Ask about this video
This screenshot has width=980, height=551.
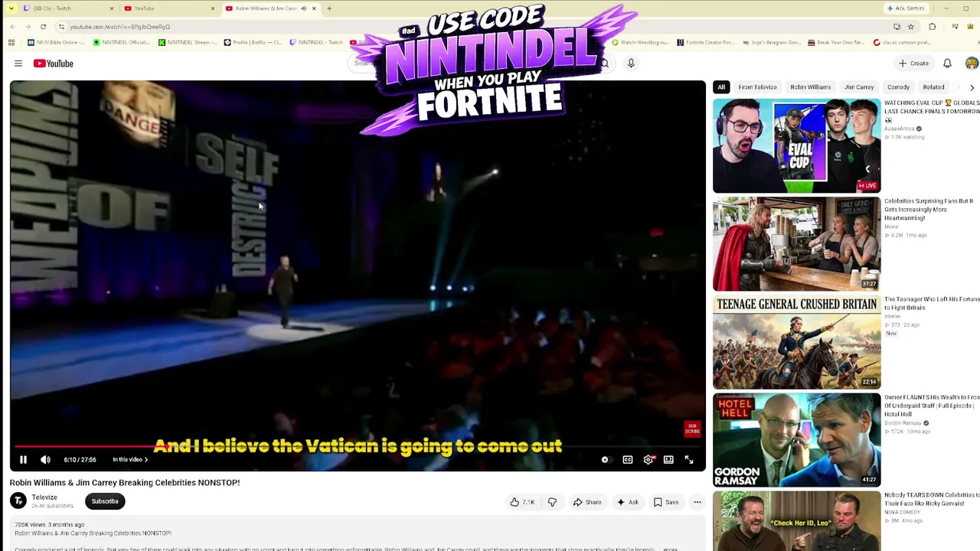click(628, 502)
